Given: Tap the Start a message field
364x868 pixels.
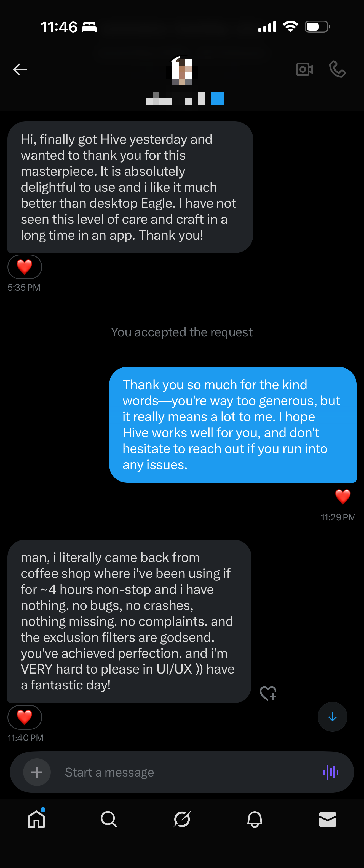Looking at the screenshot, I should (182, 772).
